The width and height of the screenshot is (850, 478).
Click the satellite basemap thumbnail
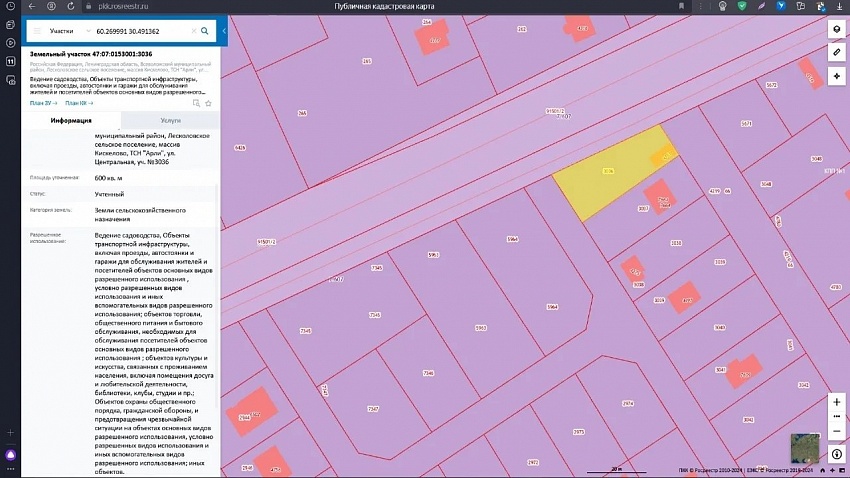(805, 448)
